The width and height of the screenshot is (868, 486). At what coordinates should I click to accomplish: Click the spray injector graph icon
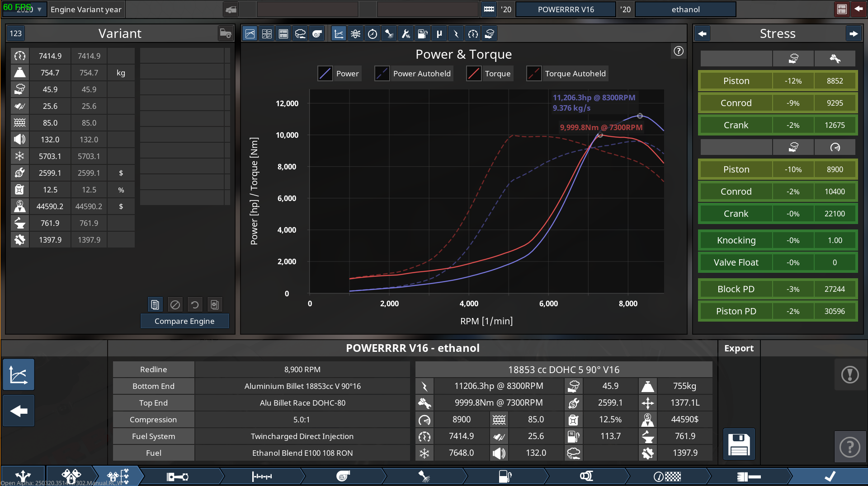pos(389,34)
